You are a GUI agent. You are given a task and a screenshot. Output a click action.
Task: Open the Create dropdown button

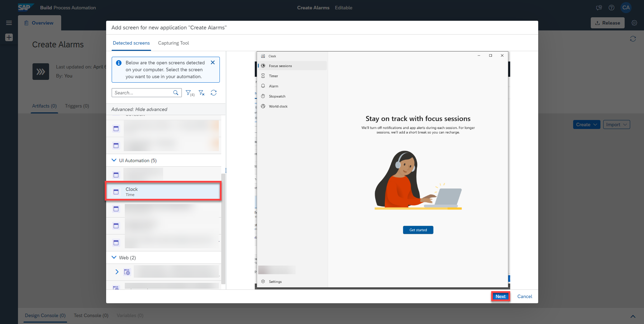587,124
